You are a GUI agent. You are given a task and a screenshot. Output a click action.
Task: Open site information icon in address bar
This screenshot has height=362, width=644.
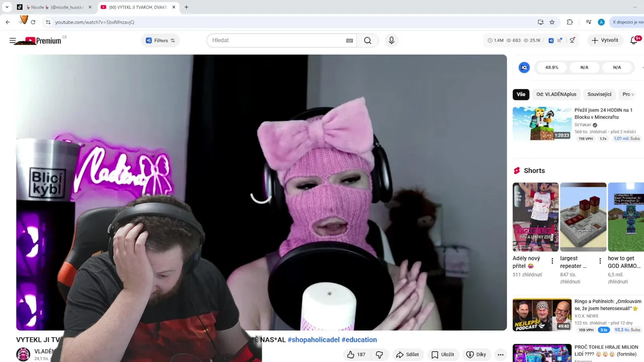click(x=48, y=22)
